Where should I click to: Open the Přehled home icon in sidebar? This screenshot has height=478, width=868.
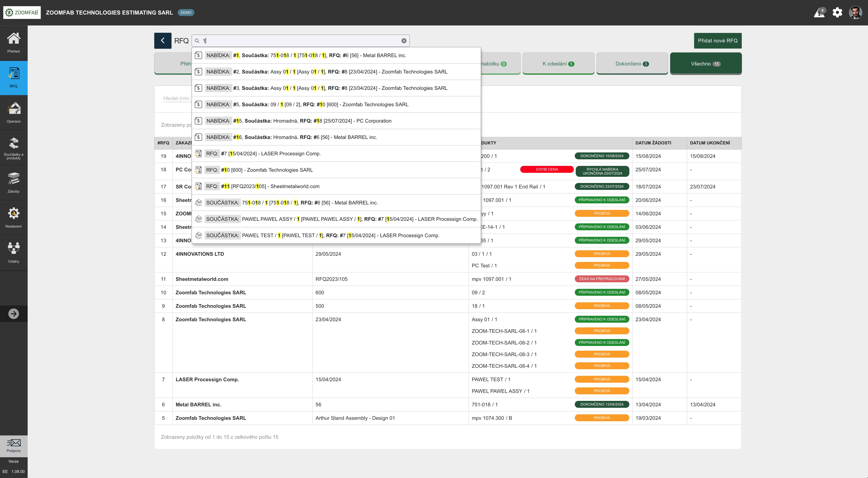pyautogui.click(x=13, y=42)
